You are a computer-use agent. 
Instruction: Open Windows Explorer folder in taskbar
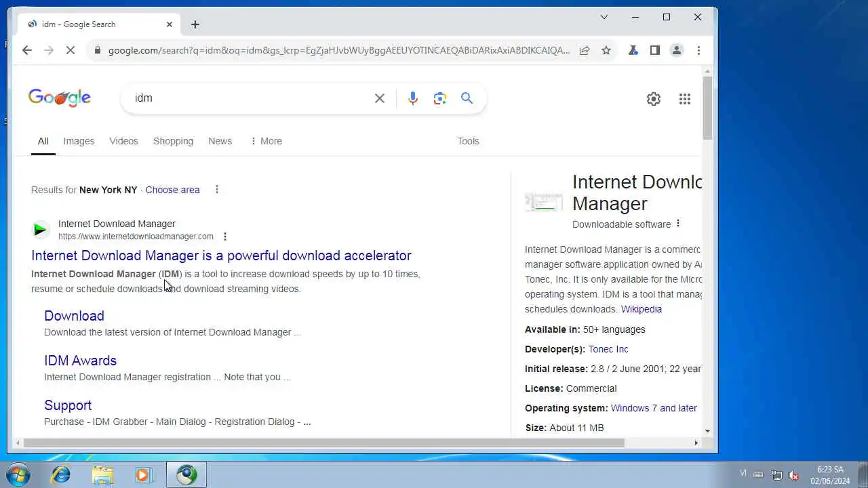tap(102, 474)
